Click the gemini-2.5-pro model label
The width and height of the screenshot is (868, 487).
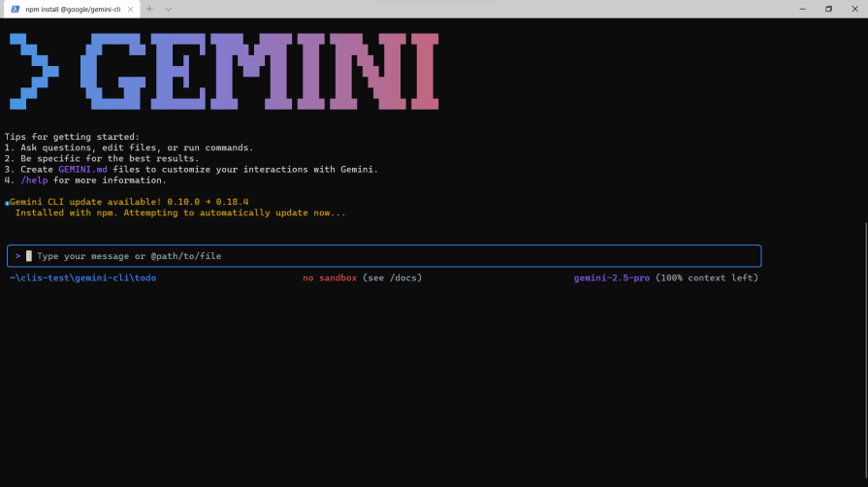(x=611, y=278)
